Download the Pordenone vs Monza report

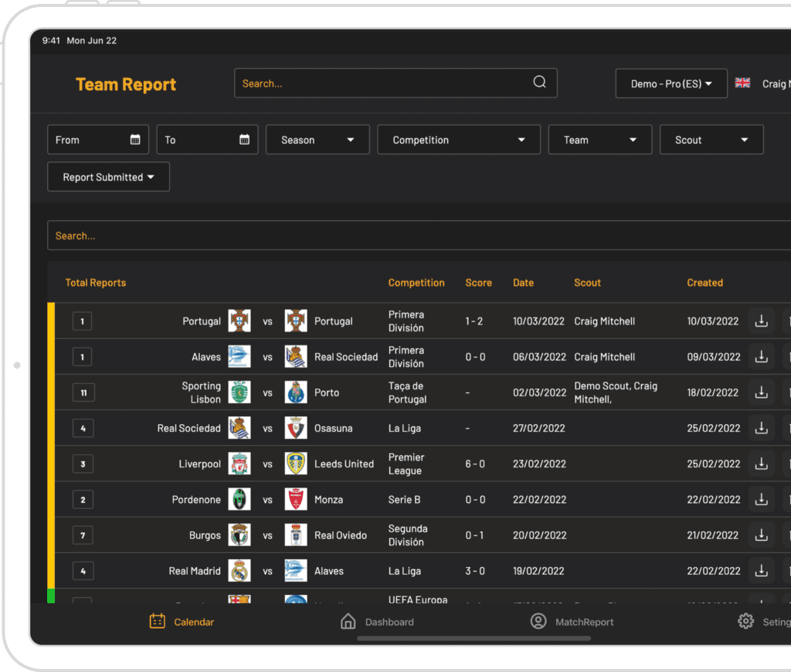(761, 500)
